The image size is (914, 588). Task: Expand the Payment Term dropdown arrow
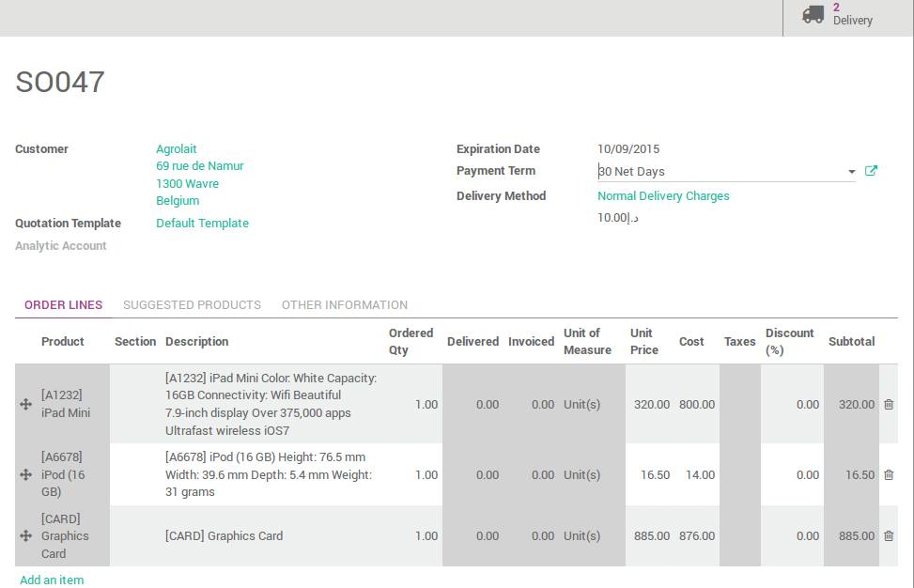[x=850, y=171]
